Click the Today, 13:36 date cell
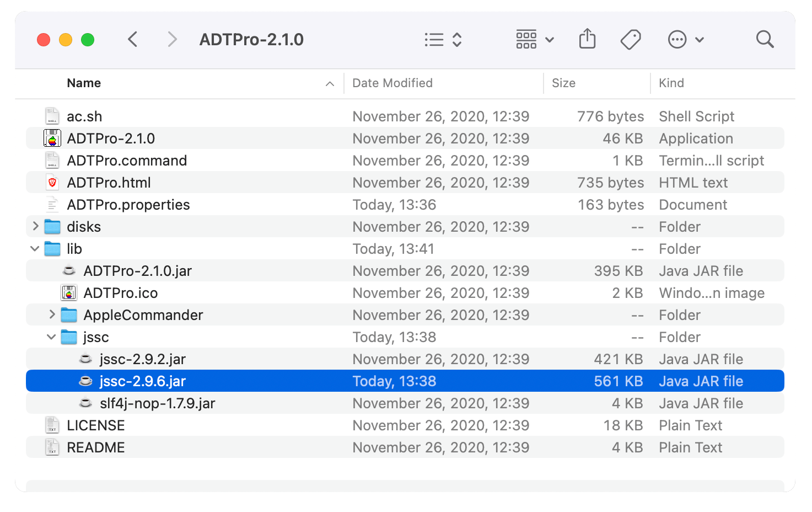Screen dimensions: 812x512 [394, 205]
